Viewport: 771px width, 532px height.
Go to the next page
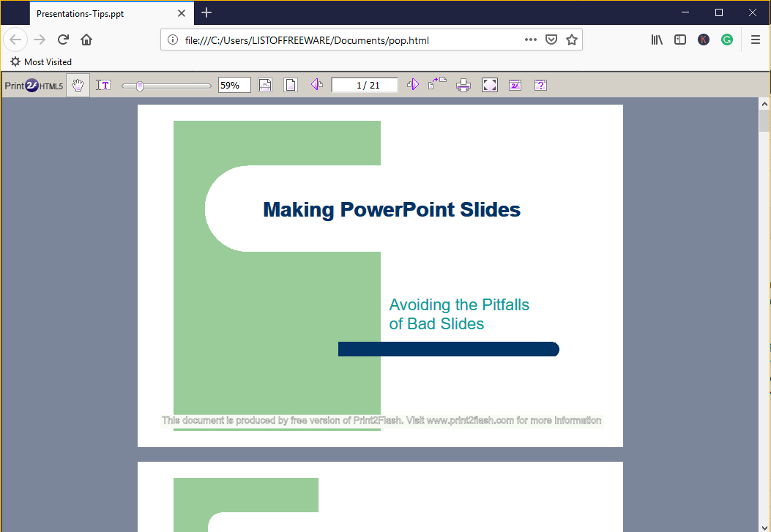click(413, 85)
